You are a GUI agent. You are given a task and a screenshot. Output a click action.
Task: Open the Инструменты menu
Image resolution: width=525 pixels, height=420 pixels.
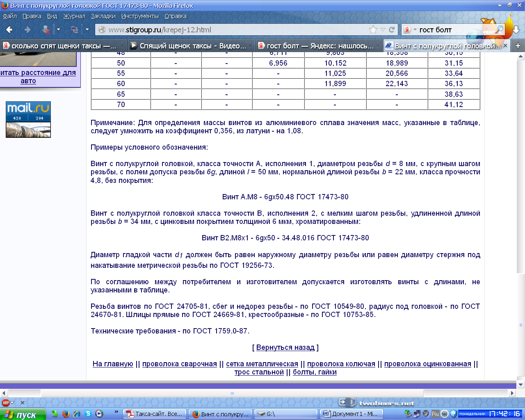(140, 16)
